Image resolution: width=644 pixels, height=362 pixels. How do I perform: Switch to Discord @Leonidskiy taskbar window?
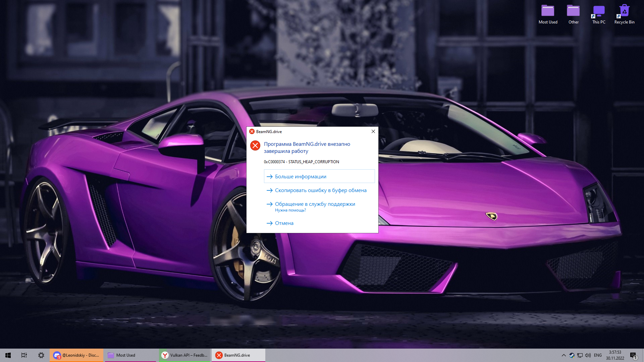coord(76,355)
